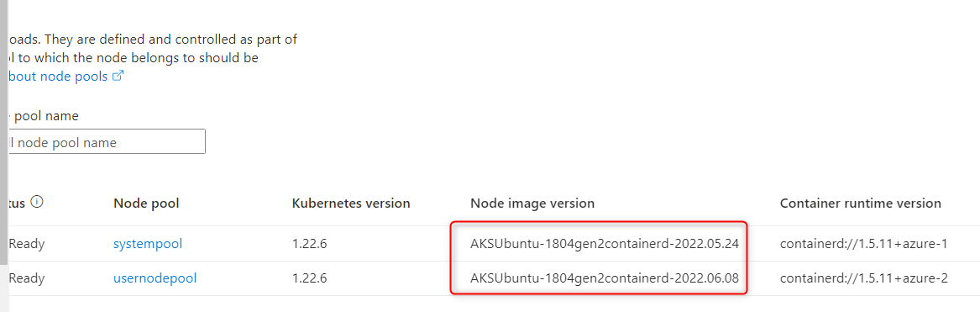Sort by Node image version column header
980x312 pixels.
pyautogui.click(x=532, y=203)
